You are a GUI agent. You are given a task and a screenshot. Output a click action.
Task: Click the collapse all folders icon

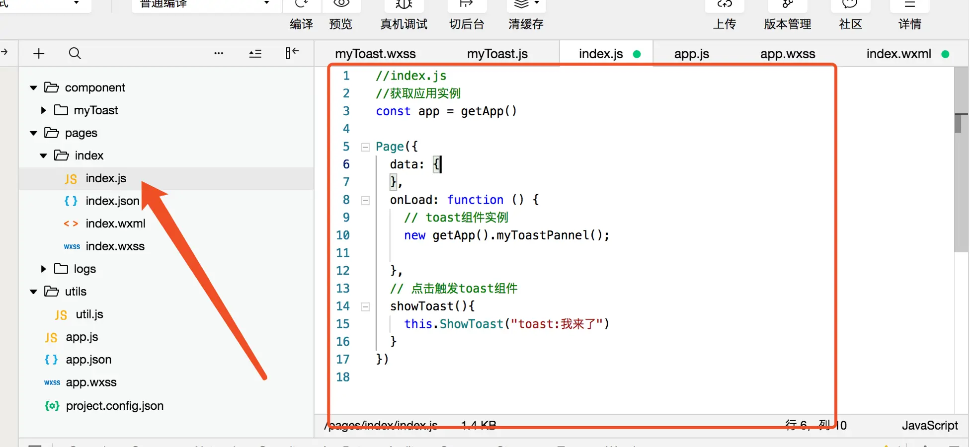click(x=255, y=54)
